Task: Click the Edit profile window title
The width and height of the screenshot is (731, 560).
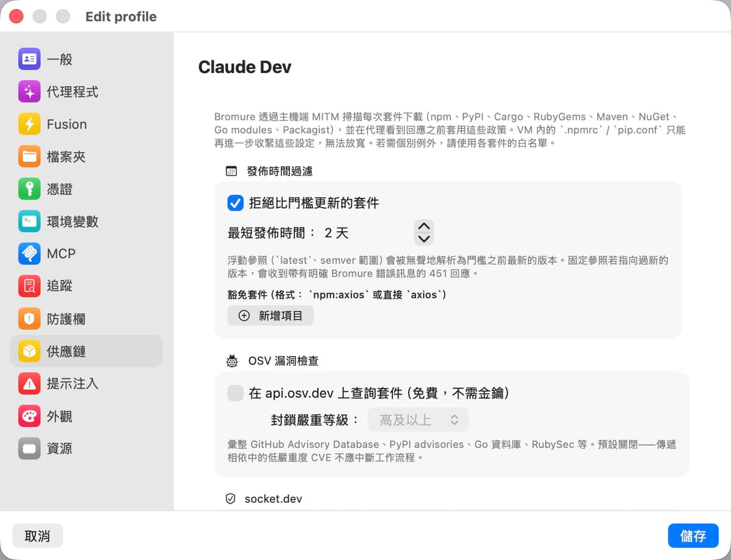Action: point(121,16)
